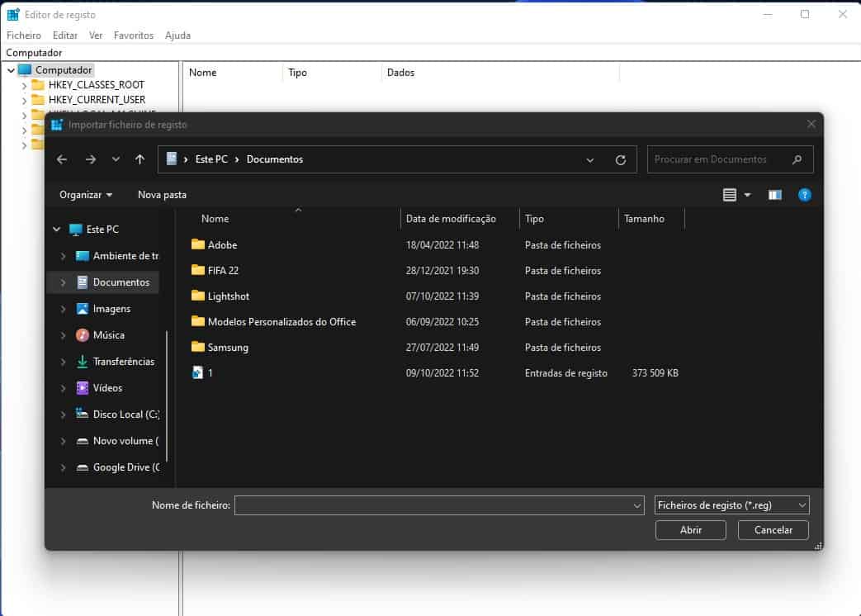The width and height of the screenshot is (861, 616).
Task: Open Favoritos menu in Editor de registo
Action: (134, 36)
